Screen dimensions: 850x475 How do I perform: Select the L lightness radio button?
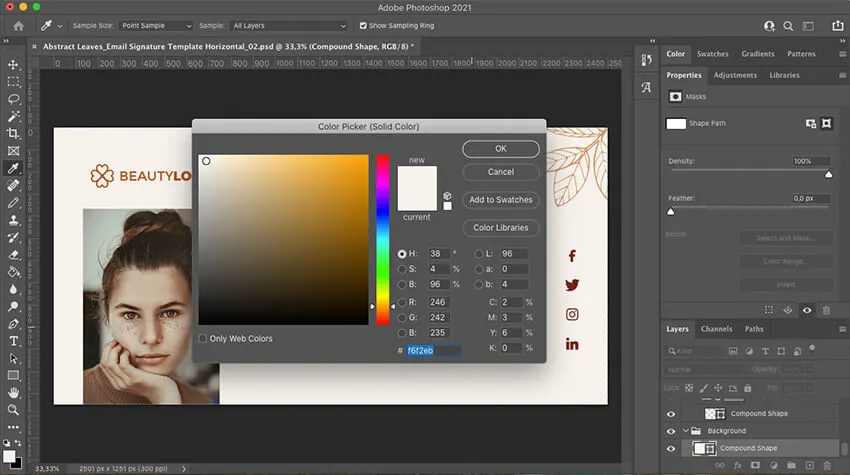[x=479, y=254]
